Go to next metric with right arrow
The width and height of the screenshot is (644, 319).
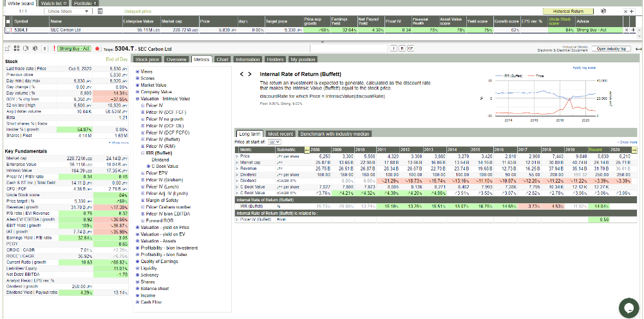click(x=249, y=75)
